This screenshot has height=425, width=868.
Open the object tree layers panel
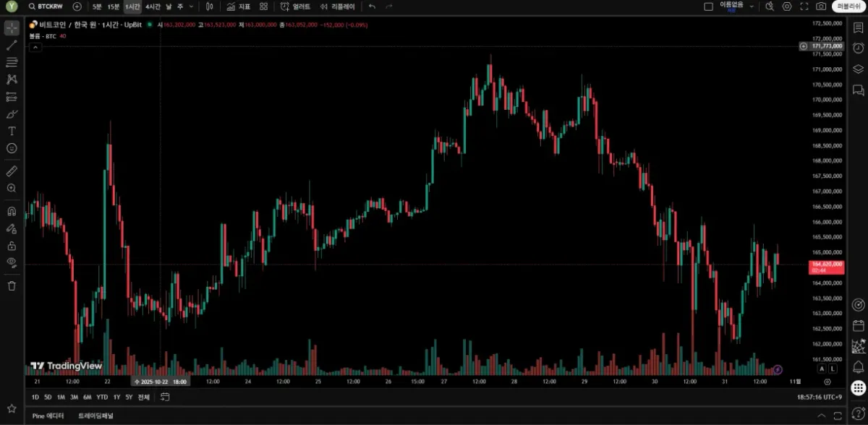tap(858, 69)
